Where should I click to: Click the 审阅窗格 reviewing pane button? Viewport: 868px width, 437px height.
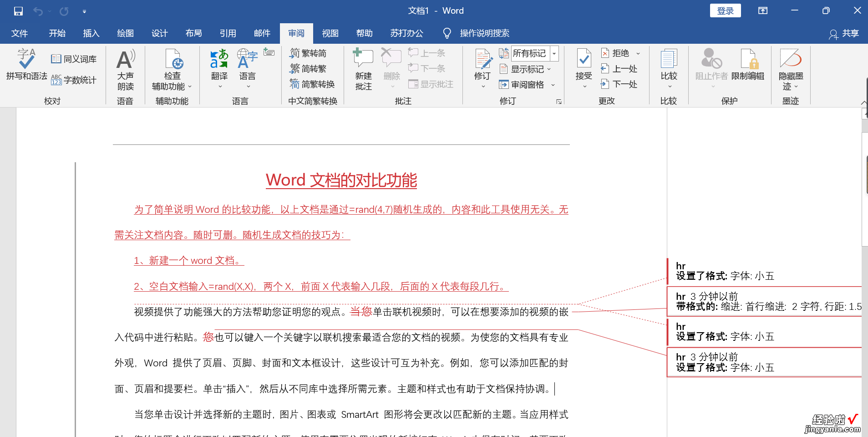click(522, 85)
